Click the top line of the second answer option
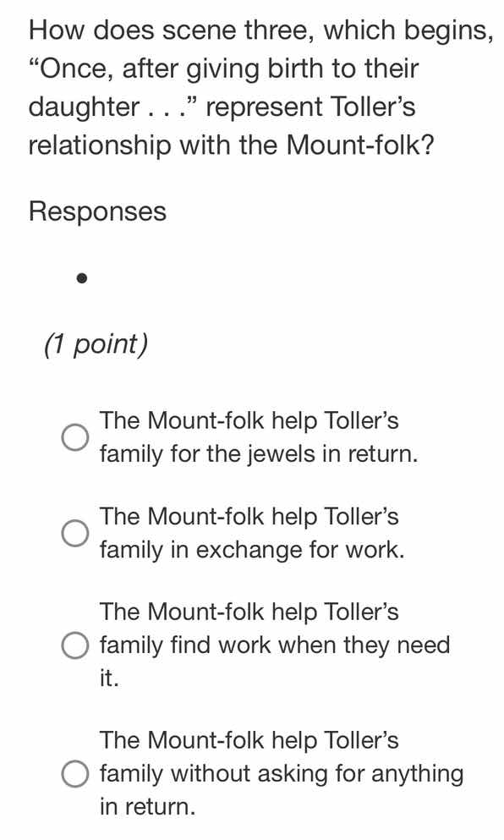504x840 pixels. [249, 517]
